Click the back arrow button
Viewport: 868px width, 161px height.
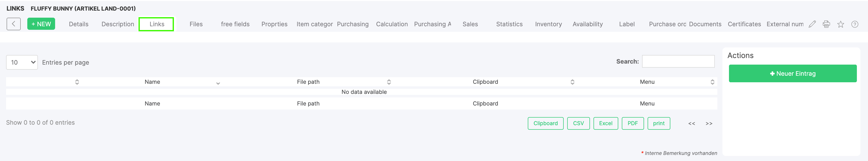[13, 24]
